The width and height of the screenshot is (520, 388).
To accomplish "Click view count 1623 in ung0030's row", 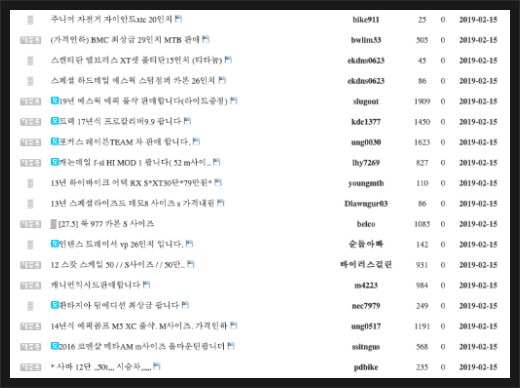I will [422, 142].
